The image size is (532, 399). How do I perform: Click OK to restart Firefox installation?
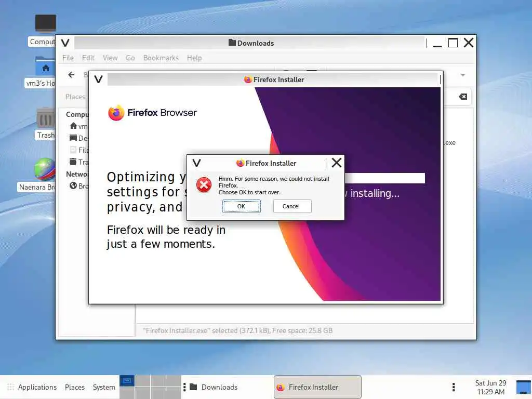coord(241,206)
